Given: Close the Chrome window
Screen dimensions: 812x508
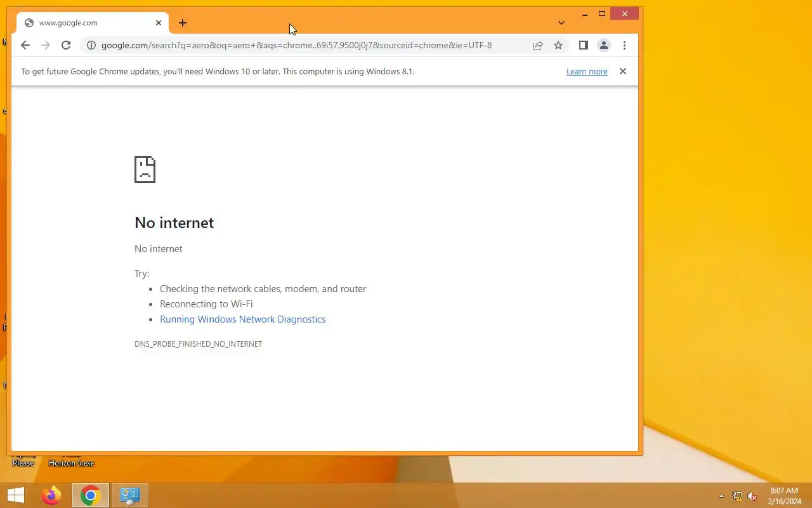Looking at the screenshot, I should click(x=625, y=14).
